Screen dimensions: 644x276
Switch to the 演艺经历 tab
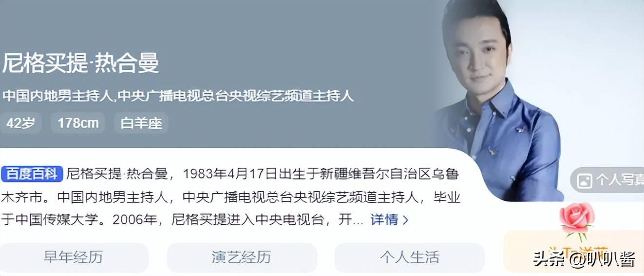coord(242,257)
